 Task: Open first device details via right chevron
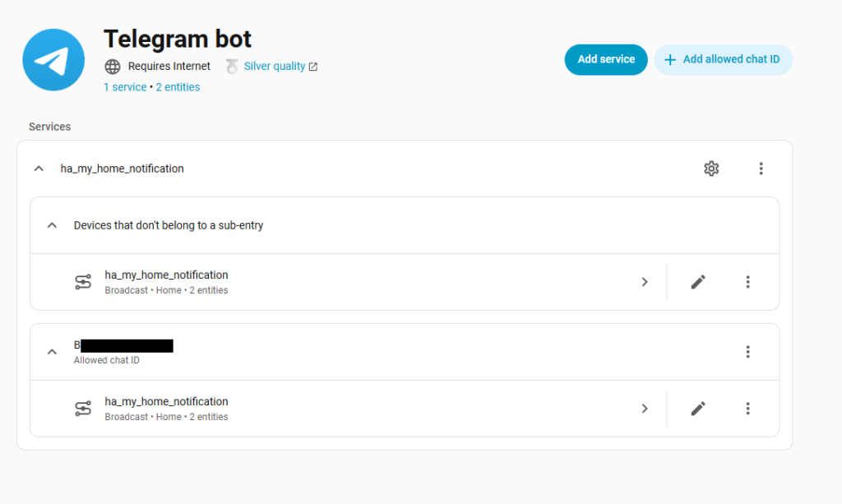click(x=644, y=282)
